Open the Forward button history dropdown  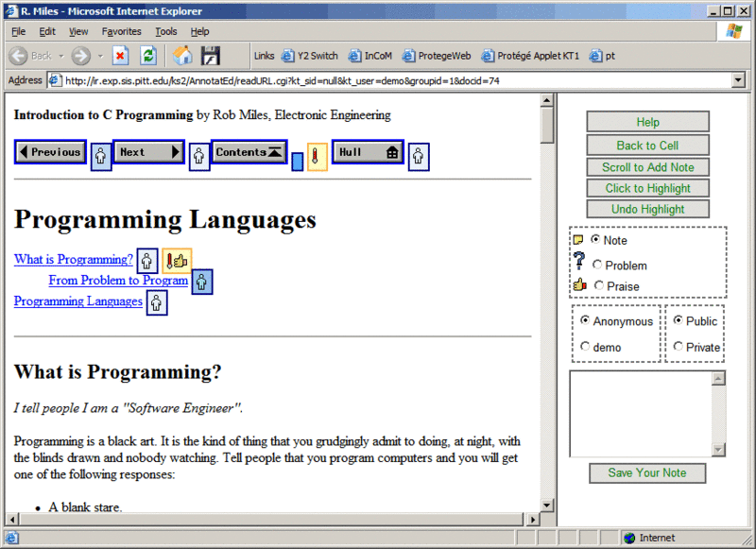tap(100, 56)
